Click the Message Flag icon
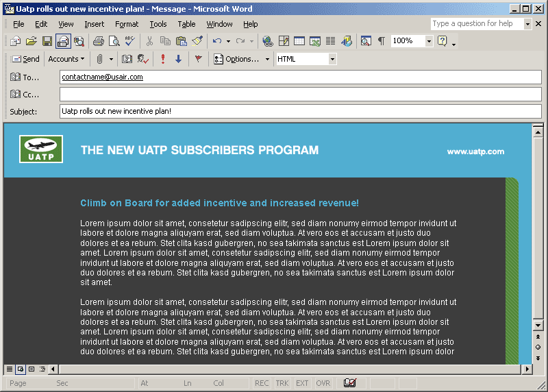Screen dimensions: 548x392 click(x=198, y=59)
